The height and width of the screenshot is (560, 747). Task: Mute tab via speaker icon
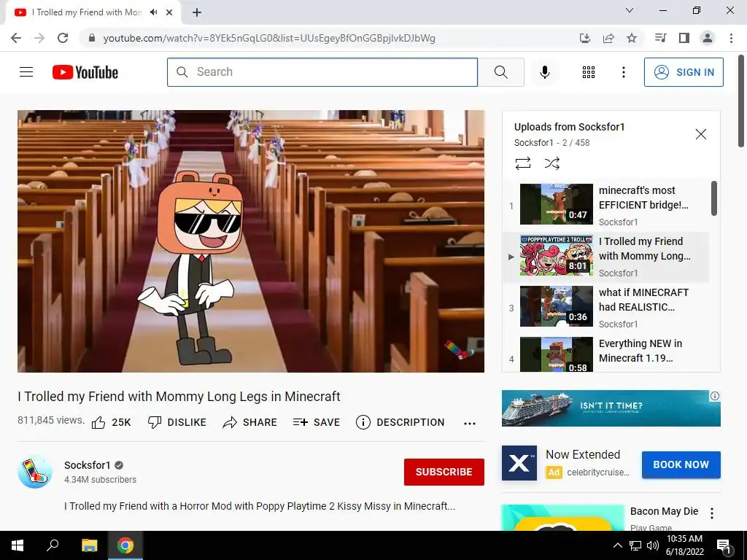click(x=153, y=12)
